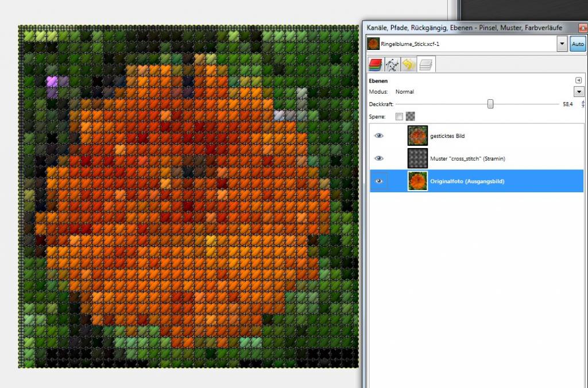Select the Layers tab
Image resolution: width=588 pixels, height=388 pixels.
tap(425, 64)
